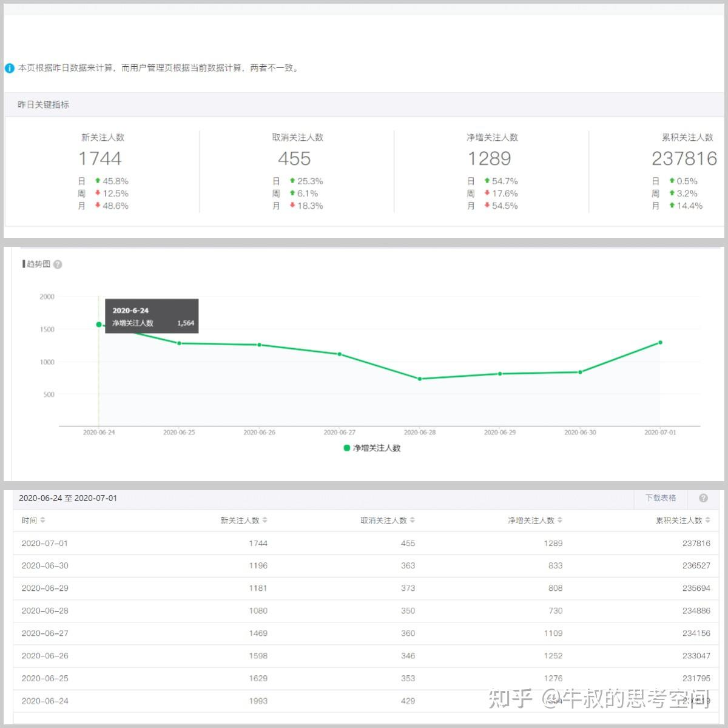Click the value 234156 in 2020-06-27 row

696,633
